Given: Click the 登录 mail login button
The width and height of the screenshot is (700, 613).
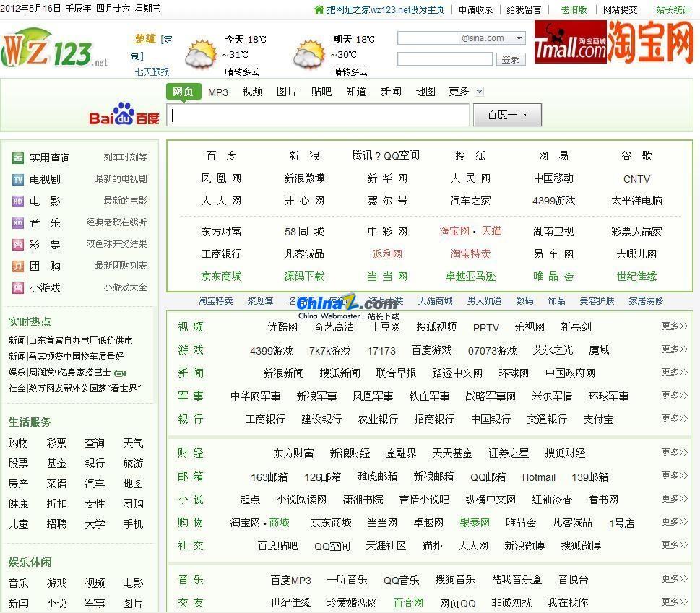Looking at the screenshot, I should 510,59.
